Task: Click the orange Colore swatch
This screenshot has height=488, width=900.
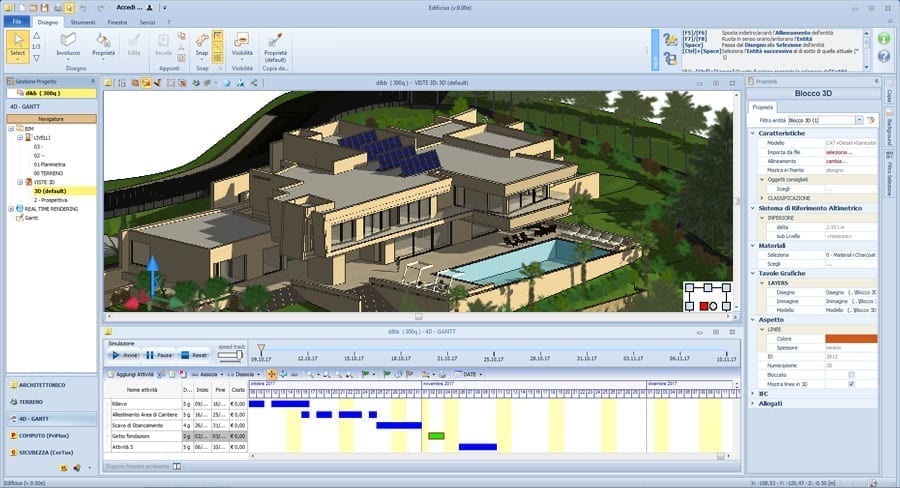Action: point(851,339)
